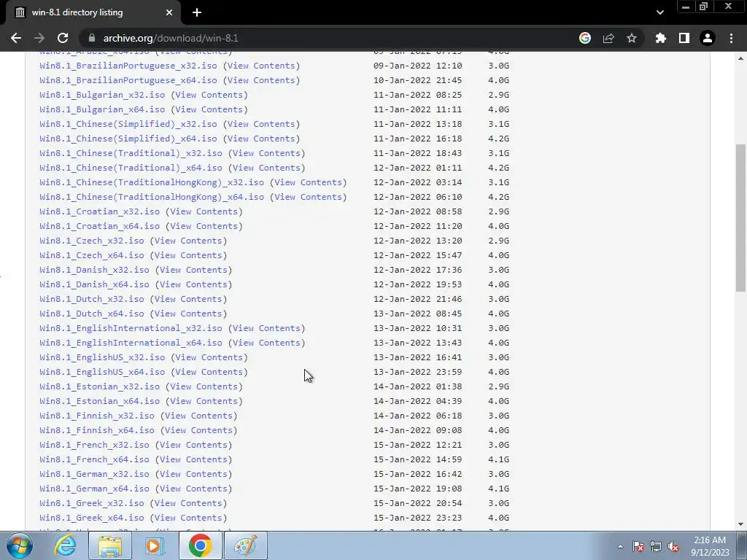747x560 pixels.
Task: Click the vertical scrollbar thumb
Action: 740,217
